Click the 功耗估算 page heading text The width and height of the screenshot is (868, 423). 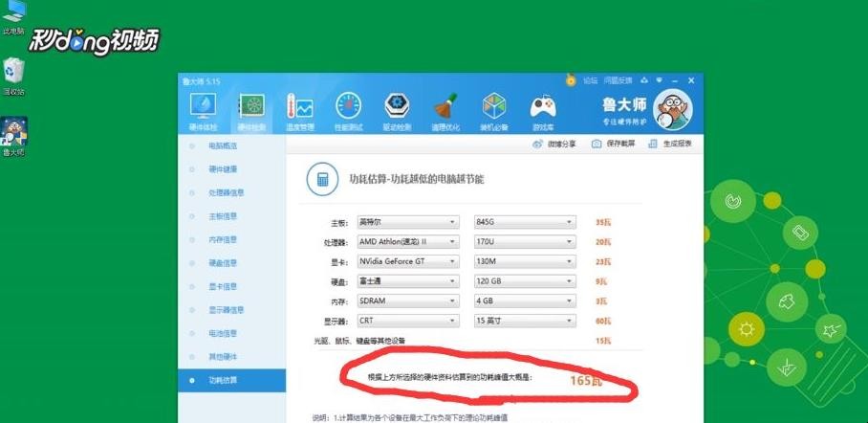pos(416,179)
